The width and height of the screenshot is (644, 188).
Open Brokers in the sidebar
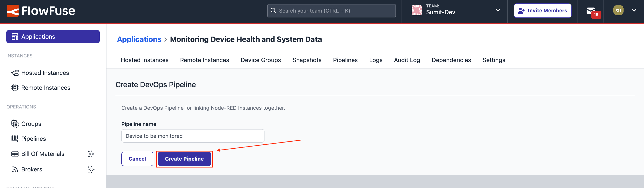point(32,169)
